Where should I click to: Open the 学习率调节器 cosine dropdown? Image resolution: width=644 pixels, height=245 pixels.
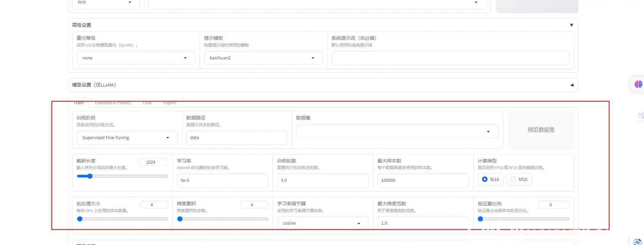point(323,223)
